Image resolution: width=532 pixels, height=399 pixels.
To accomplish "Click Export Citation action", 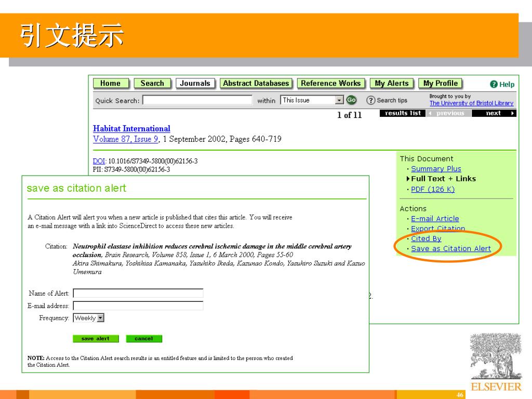I will 438,229.
